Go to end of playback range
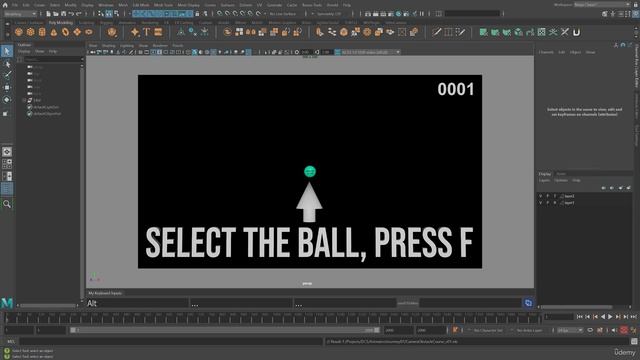640x360 pixels. (634, 317)
